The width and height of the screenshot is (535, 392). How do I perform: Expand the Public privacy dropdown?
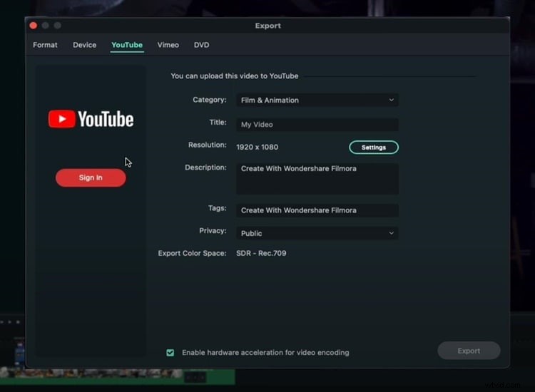[x=317, y=233]
